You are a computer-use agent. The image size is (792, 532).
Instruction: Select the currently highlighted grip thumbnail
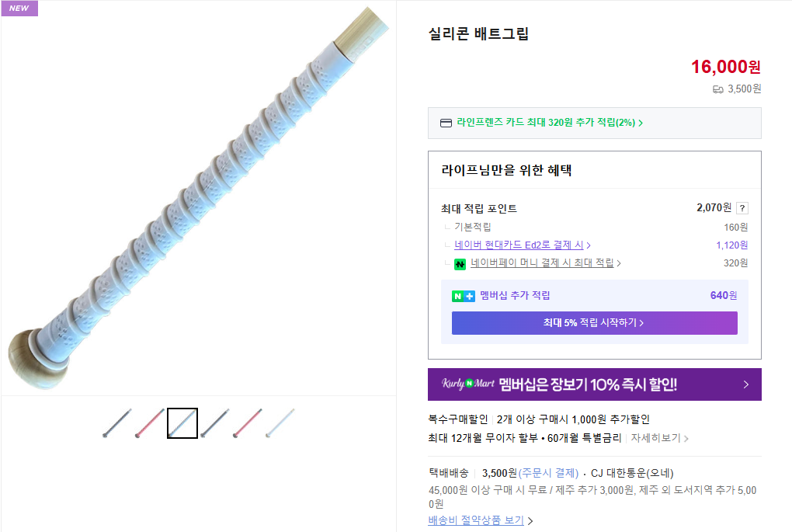(x=182, y=423)
